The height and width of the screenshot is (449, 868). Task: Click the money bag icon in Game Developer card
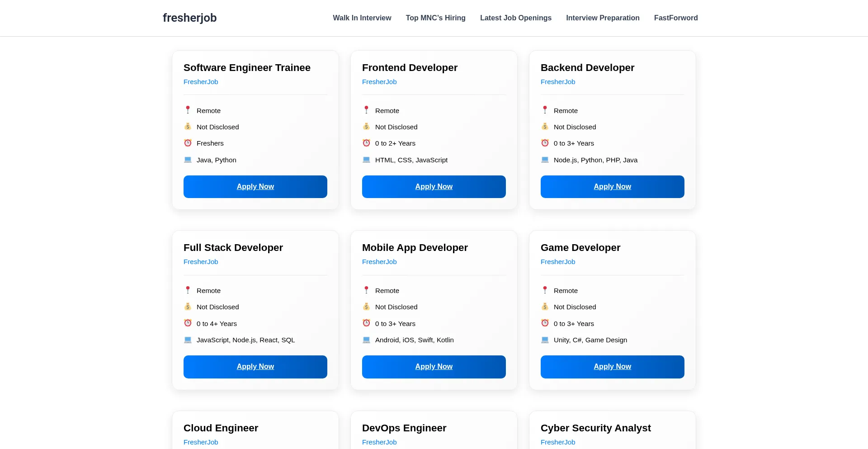(545, 307)
